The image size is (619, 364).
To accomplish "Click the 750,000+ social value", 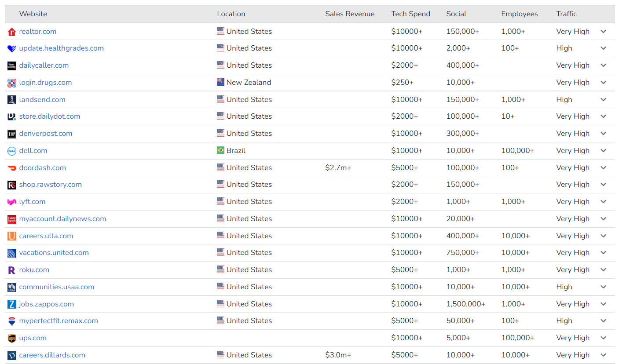I will [463, 253].
